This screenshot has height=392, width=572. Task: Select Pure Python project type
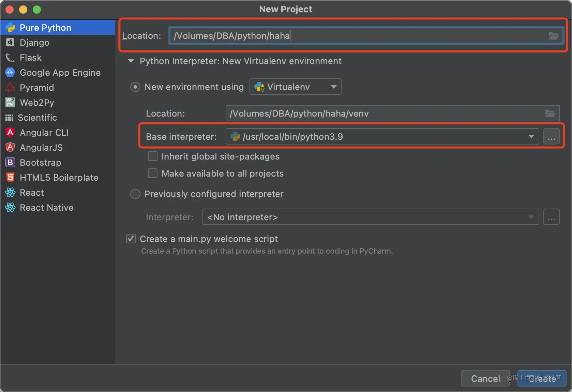pos(58,27)
